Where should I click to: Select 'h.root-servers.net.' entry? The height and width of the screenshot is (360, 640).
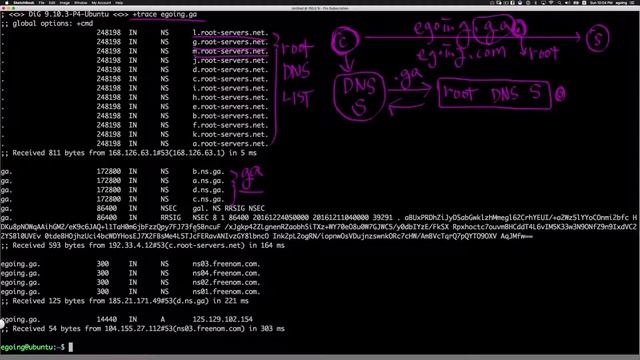coord(230,98)
